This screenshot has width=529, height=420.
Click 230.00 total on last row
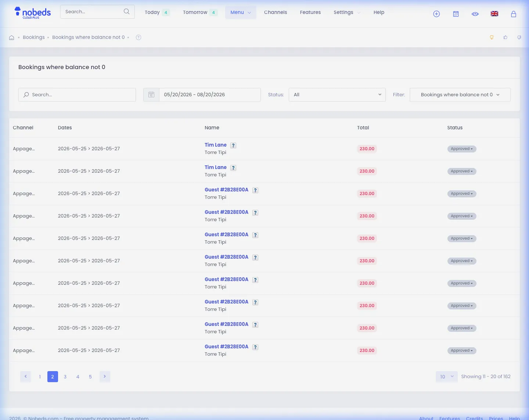pyautogui.click(x=367, y=351)
